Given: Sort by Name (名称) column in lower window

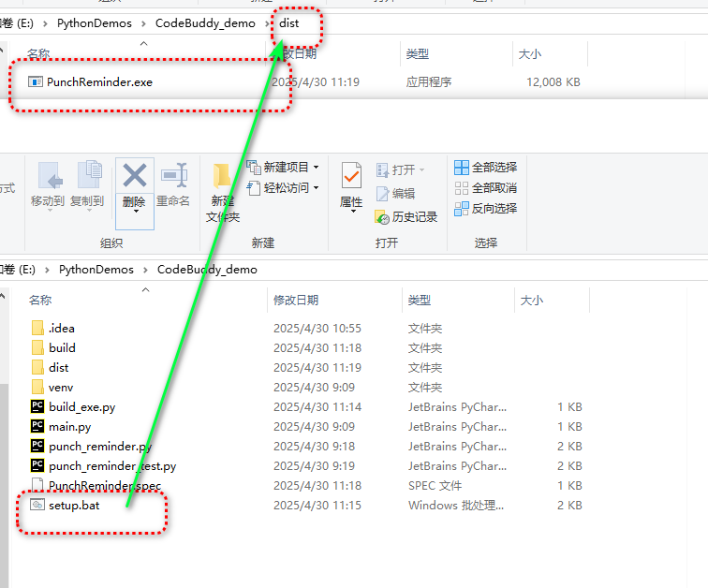Looking at the screenshot, I should 40,301.
